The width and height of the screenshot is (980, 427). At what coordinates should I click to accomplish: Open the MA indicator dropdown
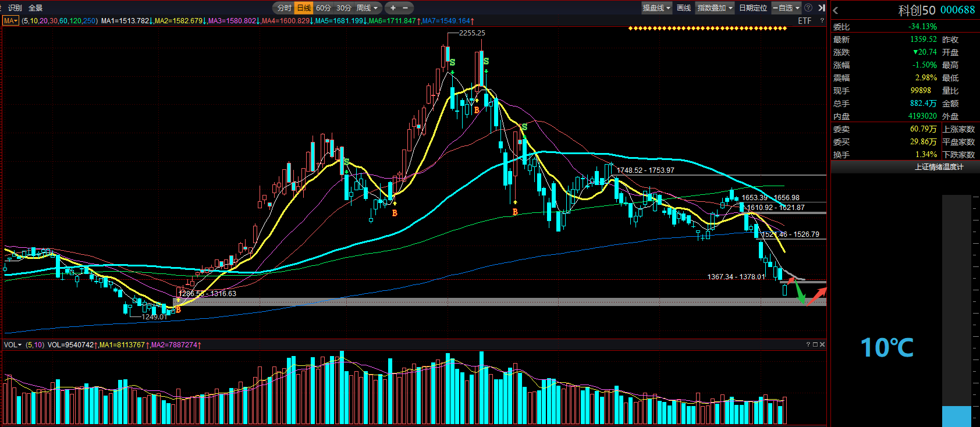point(11,21)
